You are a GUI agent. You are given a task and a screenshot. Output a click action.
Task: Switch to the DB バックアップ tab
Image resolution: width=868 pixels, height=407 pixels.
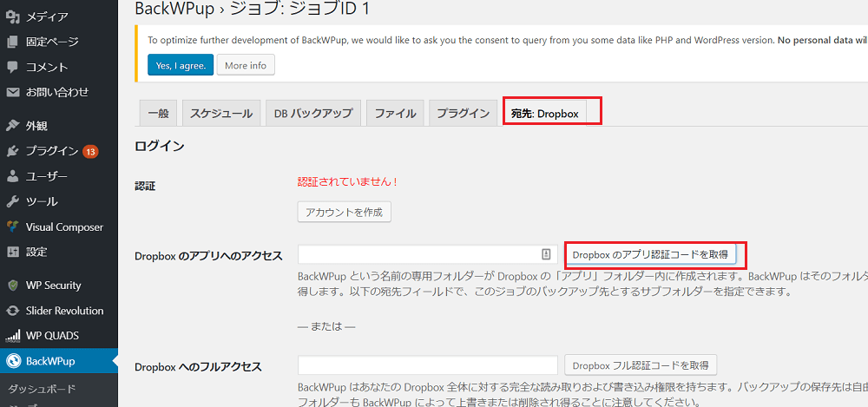(x=312, y=114)
